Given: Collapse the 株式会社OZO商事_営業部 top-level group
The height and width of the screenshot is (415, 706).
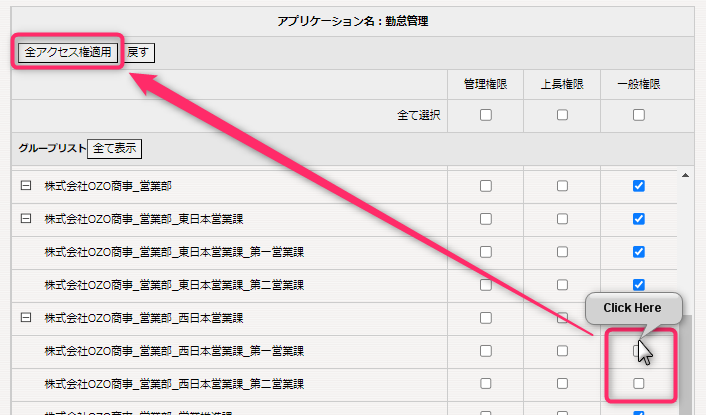Looking at the screenshot, I should pos(26,186).
